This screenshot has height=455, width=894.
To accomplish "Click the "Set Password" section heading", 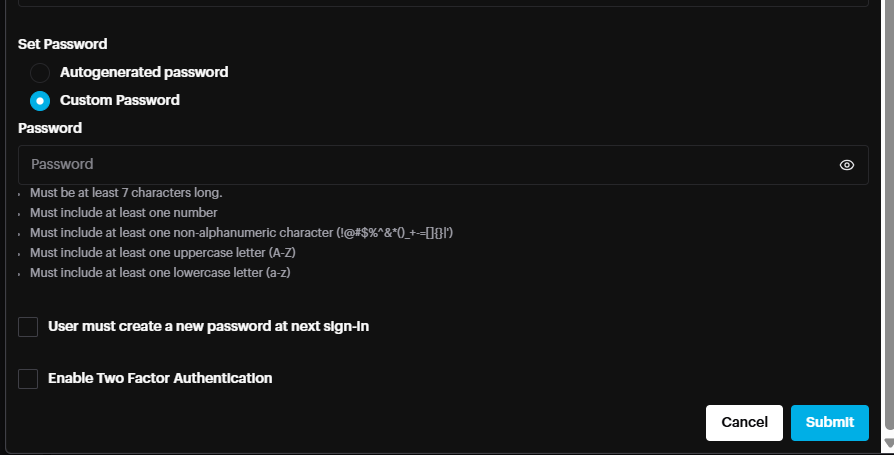I will [63, 45].
